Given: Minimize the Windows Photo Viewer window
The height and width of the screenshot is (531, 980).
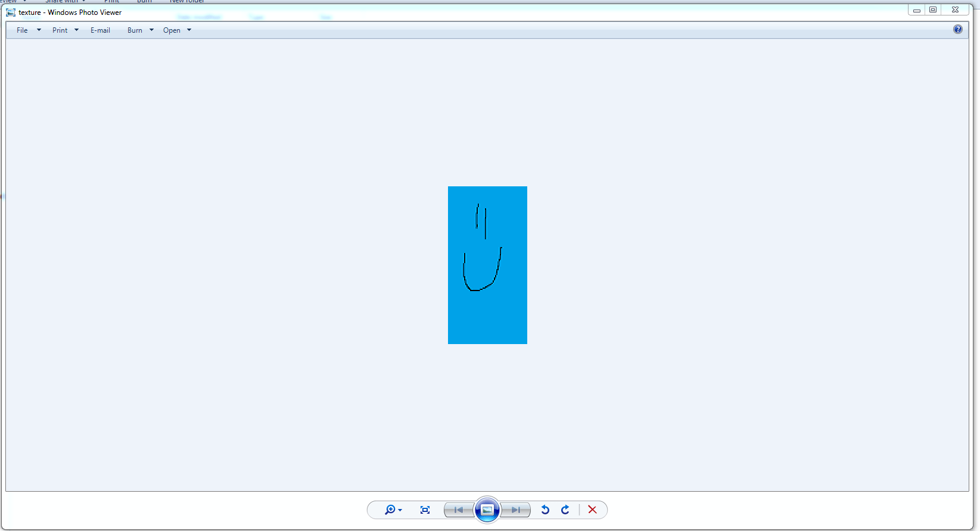Looking at the screenshot, I should click(917, 10).
